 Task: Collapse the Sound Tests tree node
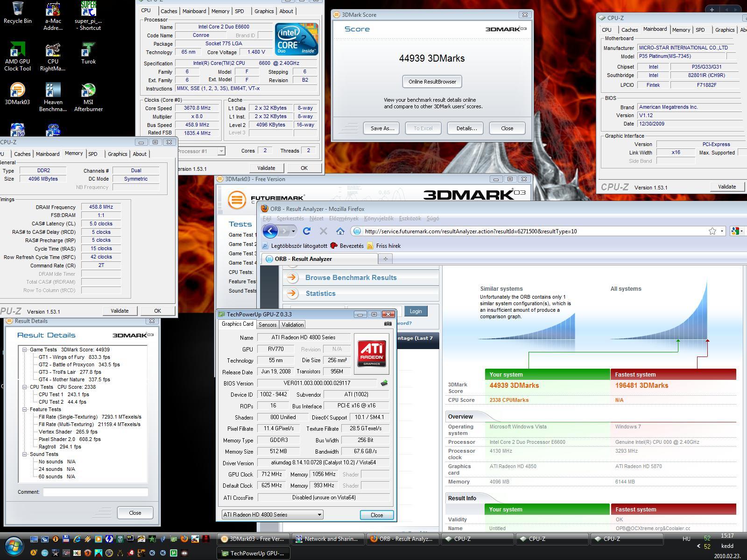(x=25, y=454)
